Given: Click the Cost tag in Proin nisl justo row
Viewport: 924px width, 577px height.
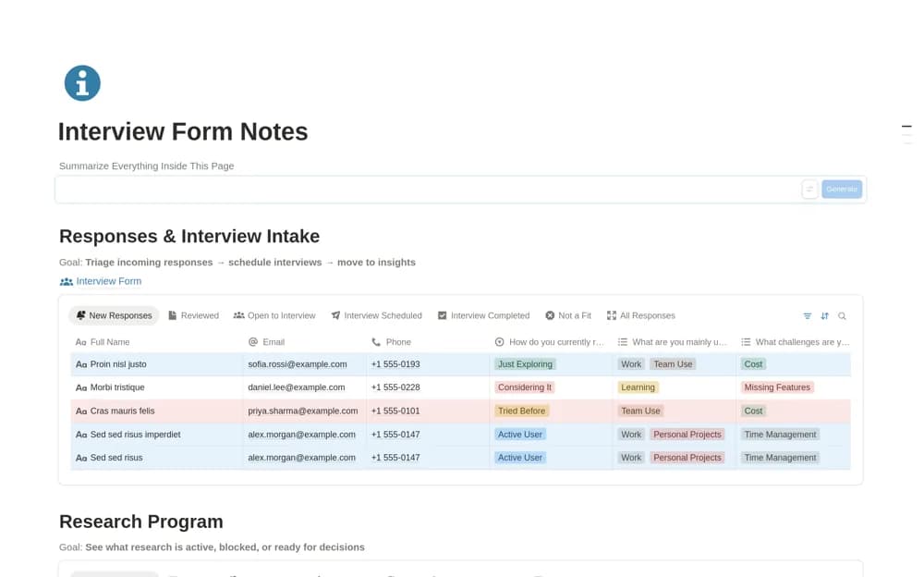Looking at the screenshot, I should point(753,364).
